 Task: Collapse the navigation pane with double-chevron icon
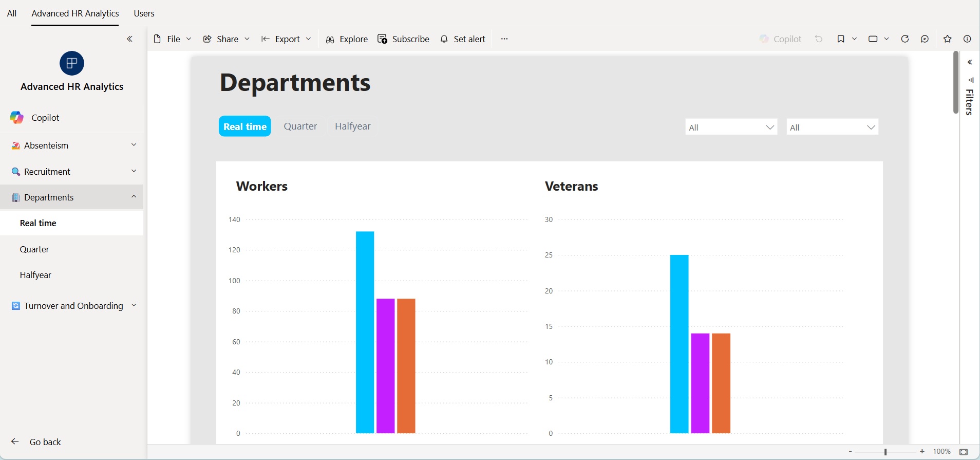(x=129, y=39)
